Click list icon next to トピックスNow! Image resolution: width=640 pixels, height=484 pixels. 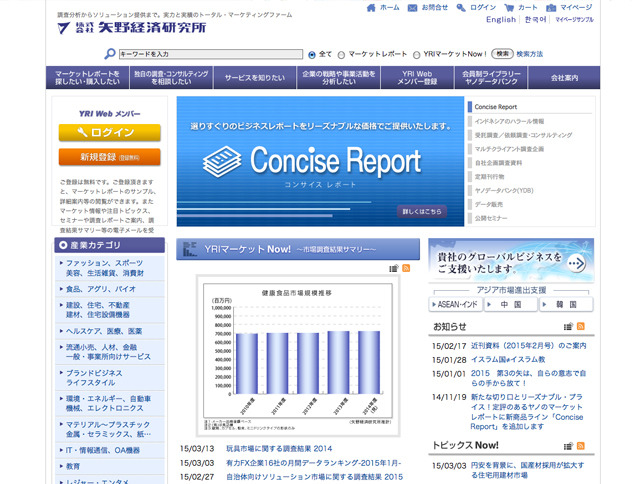click(568, 446)
